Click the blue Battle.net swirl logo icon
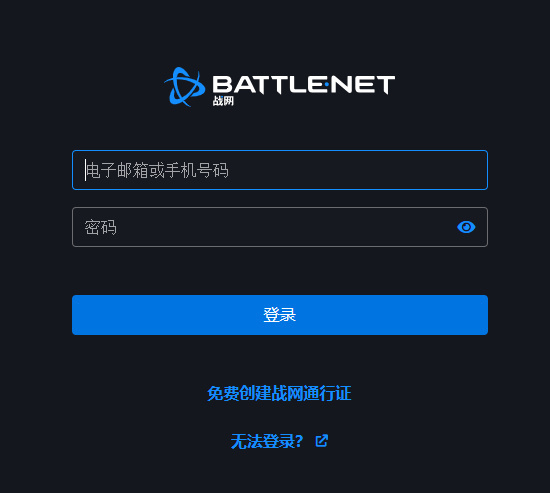This screenshot has width=550, height=493. (x=185, y=87)
